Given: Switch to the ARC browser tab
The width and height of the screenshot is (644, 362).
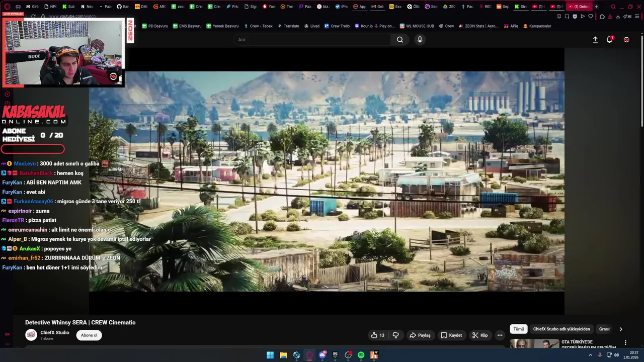Looking at the screenshot, I should [159, 7].
